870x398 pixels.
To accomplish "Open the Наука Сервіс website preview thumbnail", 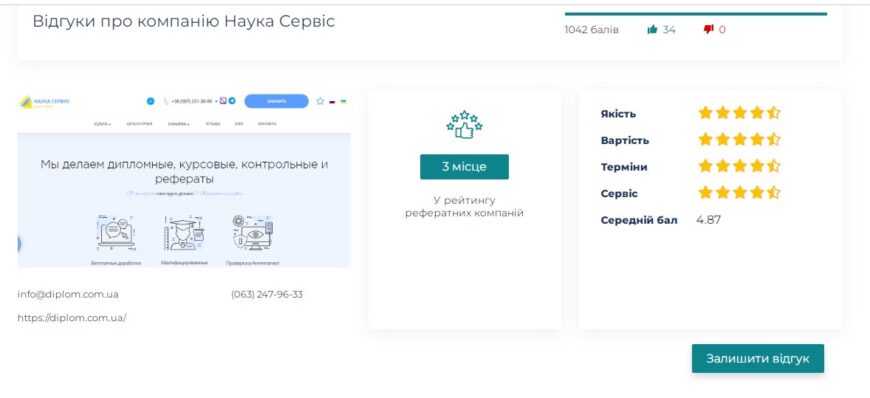I will (184, 179).
